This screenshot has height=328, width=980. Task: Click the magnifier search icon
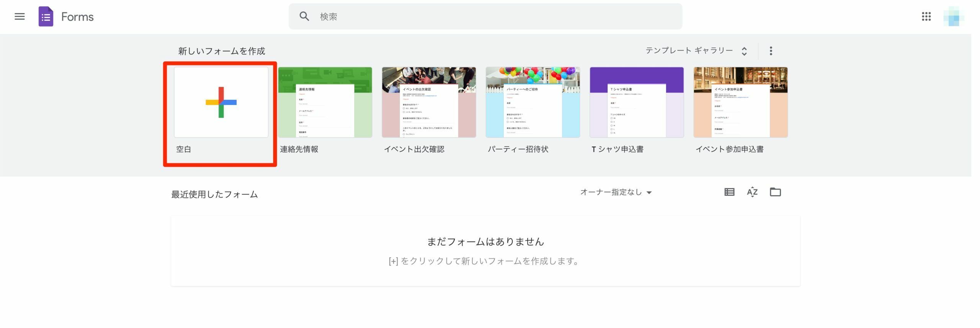click(304, 16)
